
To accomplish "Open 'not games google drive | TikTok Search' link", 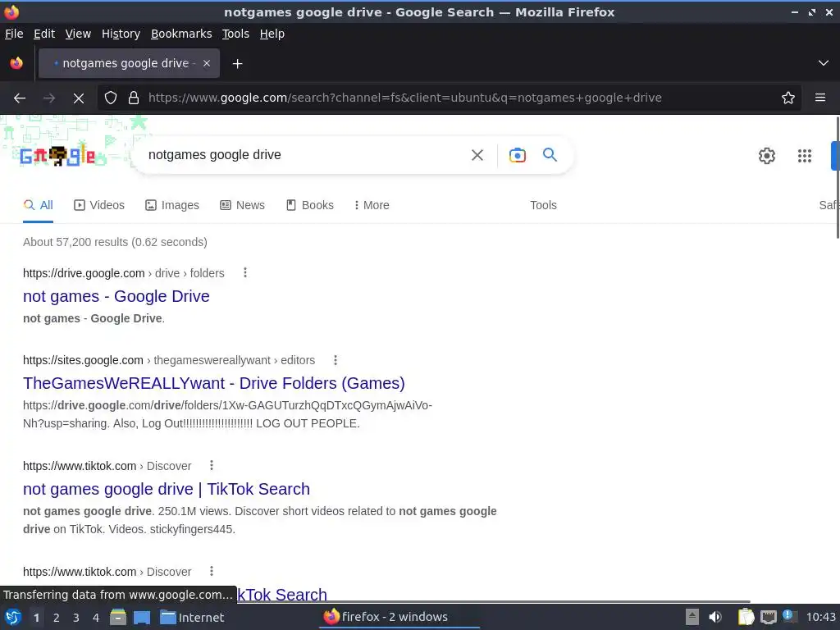I will (x=166, y=489).
